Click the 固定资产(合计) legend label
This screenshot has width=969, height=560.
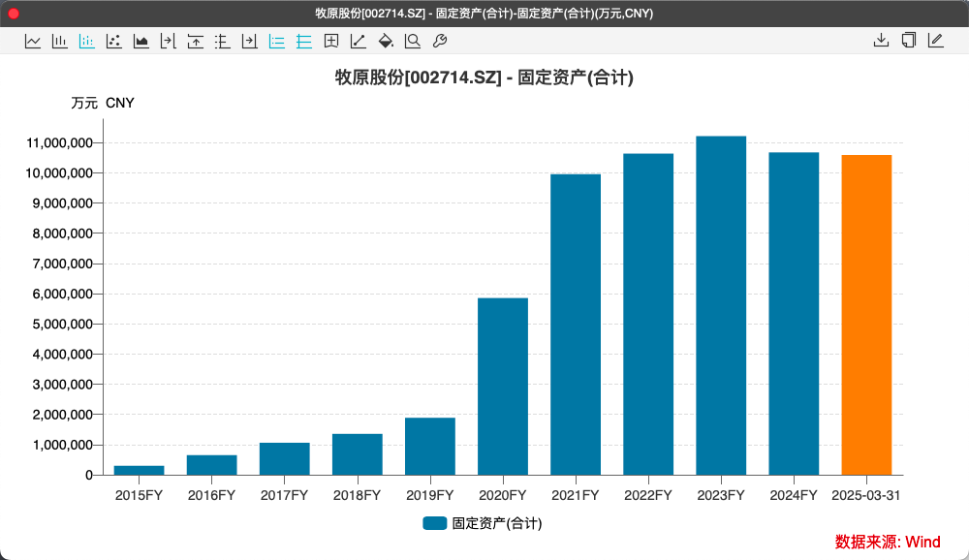point(496,523)
